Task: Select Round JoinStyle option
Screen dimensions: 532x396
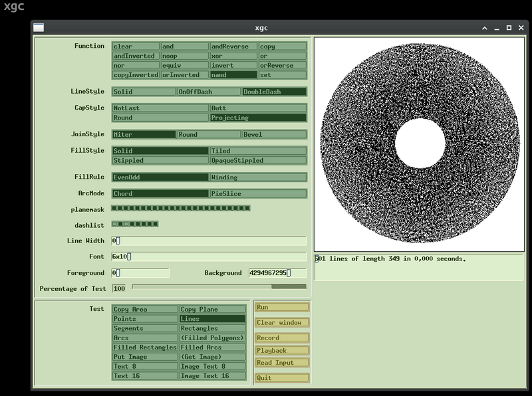Action: (x=208, y=134)
